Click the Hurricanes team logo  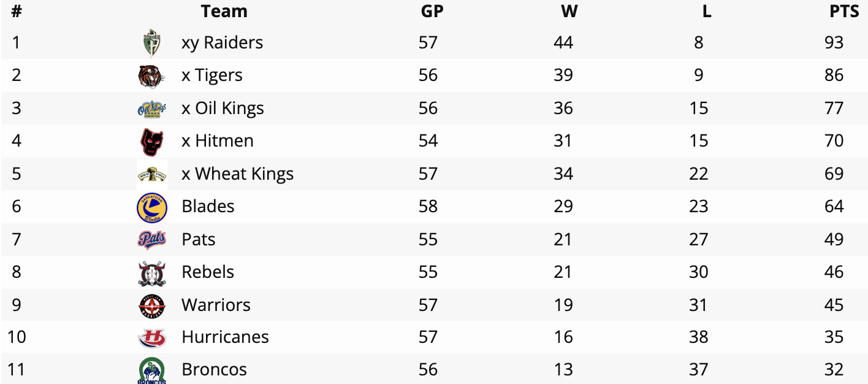151,338
